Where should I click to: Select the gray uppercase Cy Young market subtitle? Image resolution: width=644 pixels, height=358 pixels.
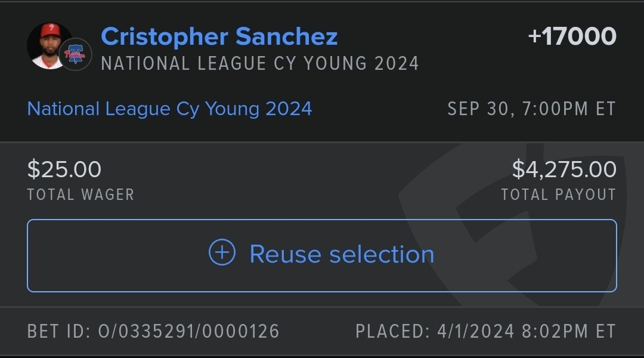click(260, 63)
